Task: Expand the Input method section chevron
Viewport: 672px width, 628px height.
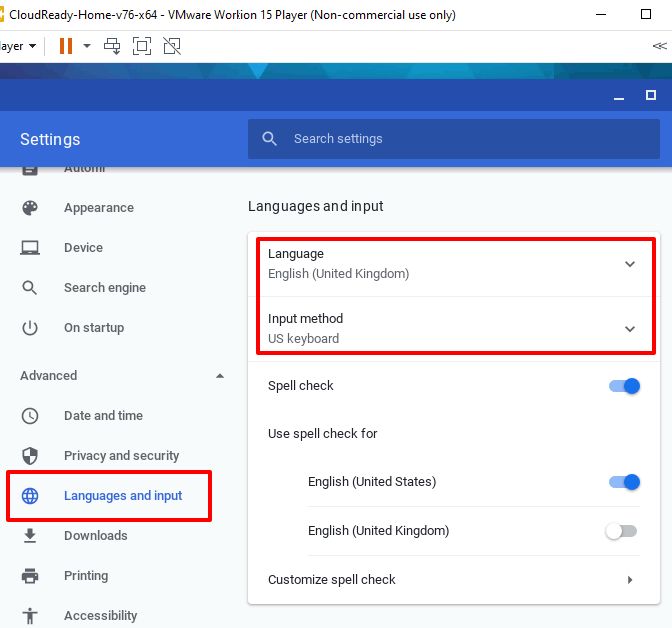Action: (630, 329)
